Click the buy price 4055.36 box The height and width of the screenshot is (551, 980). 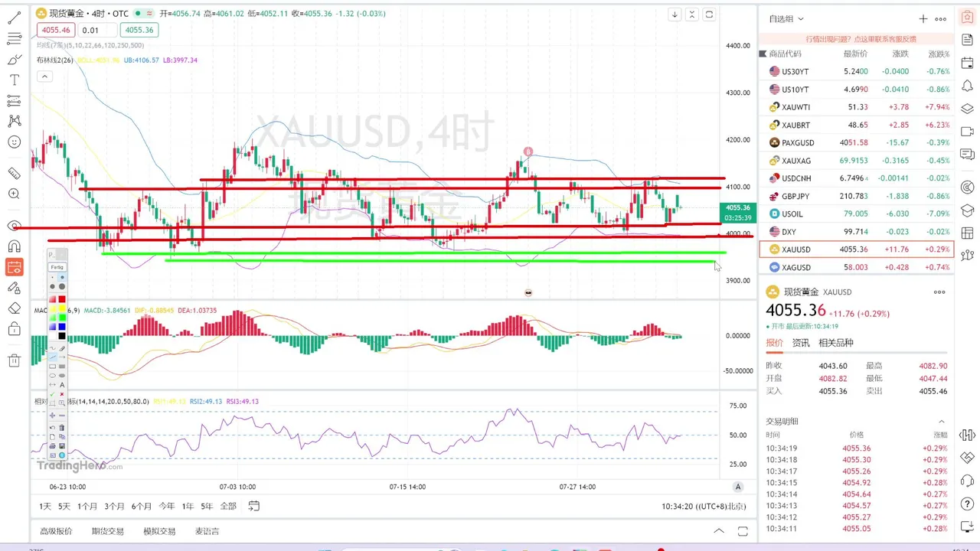139,30
